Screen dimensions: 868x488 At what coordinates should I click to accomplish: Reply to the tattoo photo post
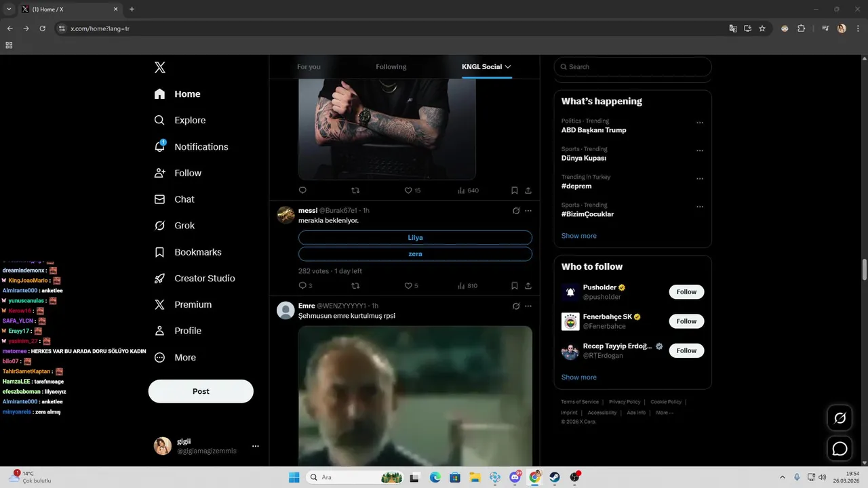click(x=303, y=190)
